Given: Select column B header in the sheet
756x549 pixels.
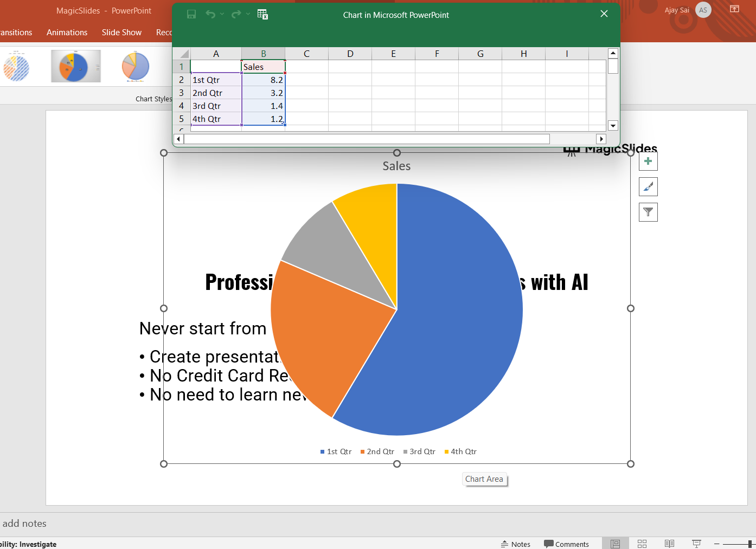Looking at the screenshot, I should point(264,54).
